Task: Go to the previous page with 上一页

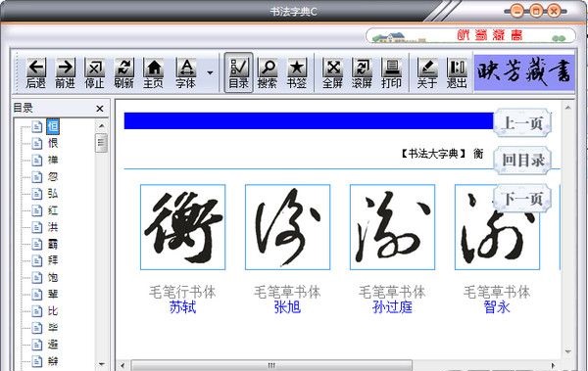Action: (x=522, y=123)
